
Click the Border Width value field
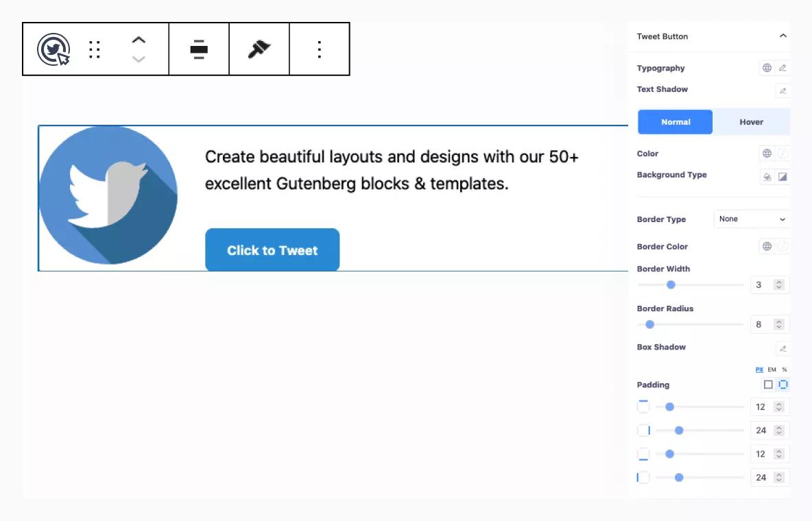[x=763, y=284]
